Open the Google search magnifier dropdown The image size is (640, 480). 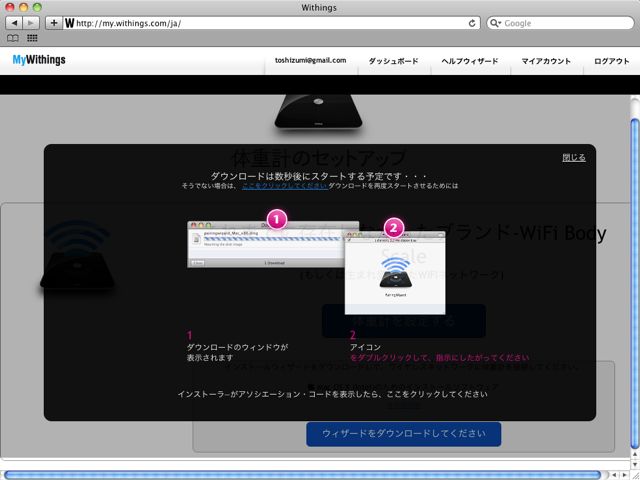[x=495, y=23]
